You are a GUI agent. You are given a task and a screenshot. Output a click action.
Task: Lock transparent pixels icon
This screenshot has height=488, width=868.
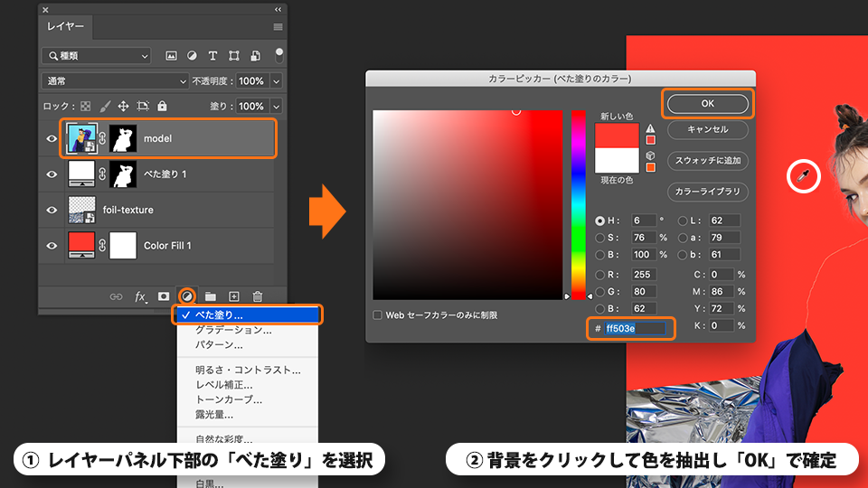pos(85,107)
